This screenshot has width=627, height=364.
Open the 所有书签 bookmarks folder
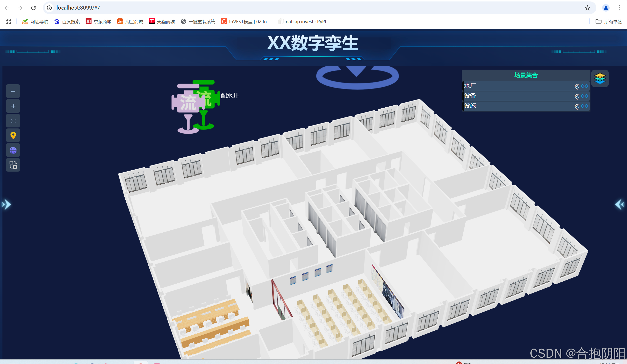[x=609, y=22]
